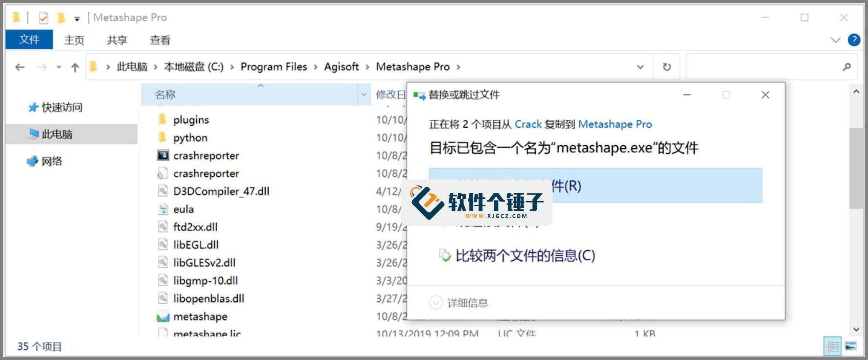The height and width of the screenshot is (360, 868).
Task: Click the libgmp-10.dll file name
Action: click(x=206, y=280)
